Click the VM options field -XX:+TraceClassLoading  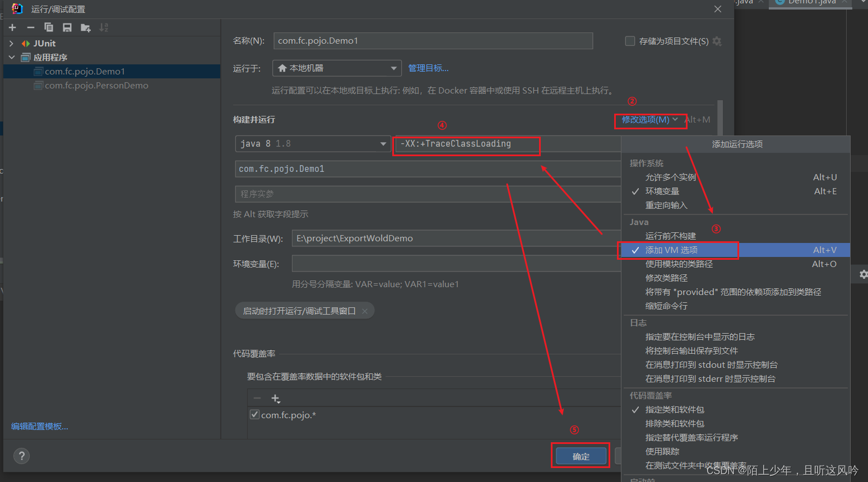[508, 144]
